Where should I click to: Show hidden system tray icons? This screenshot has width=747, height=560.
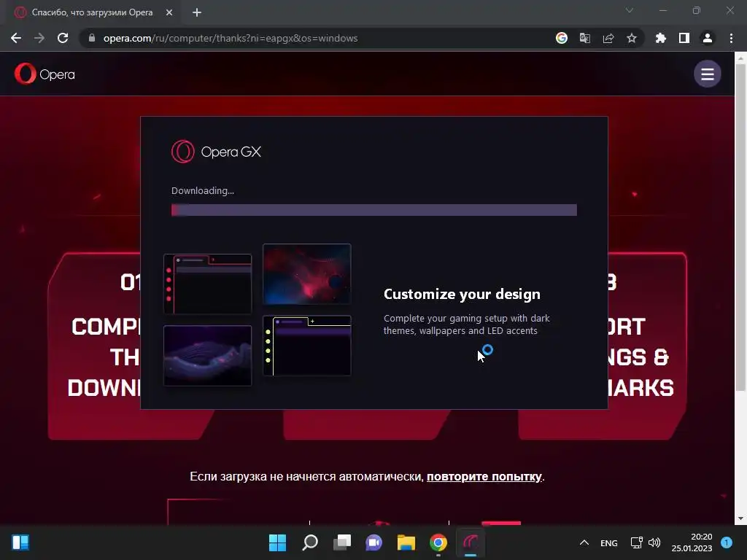(x=584, y=542)
